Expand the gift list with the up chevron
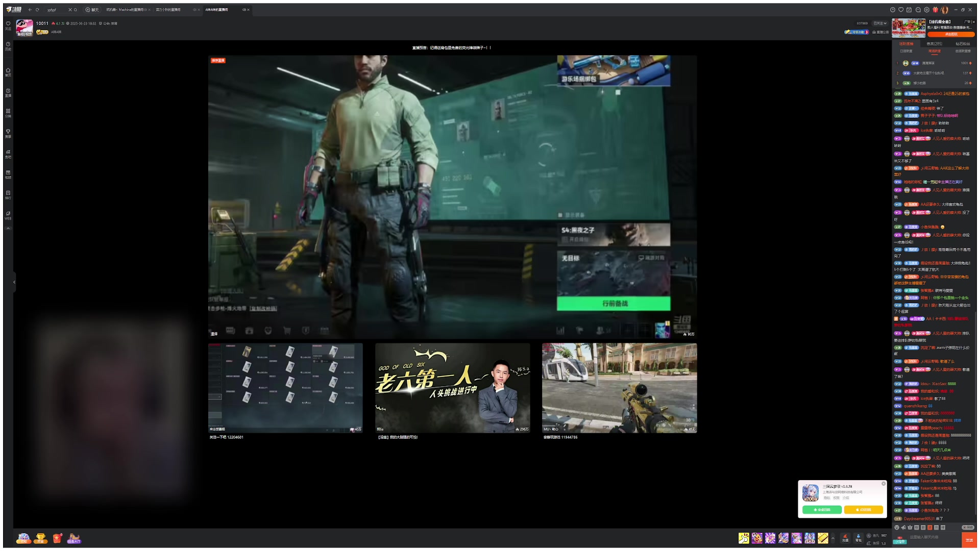Viewport: 980px width, 551px height. click(x=833, y=538)
